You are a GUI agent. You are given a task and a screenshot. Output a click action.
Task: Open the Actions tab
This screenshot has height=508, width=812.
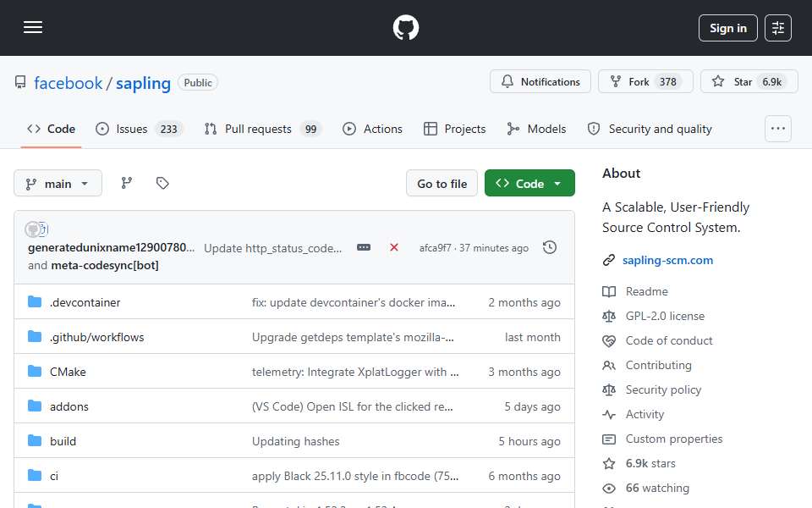(372, 129)
